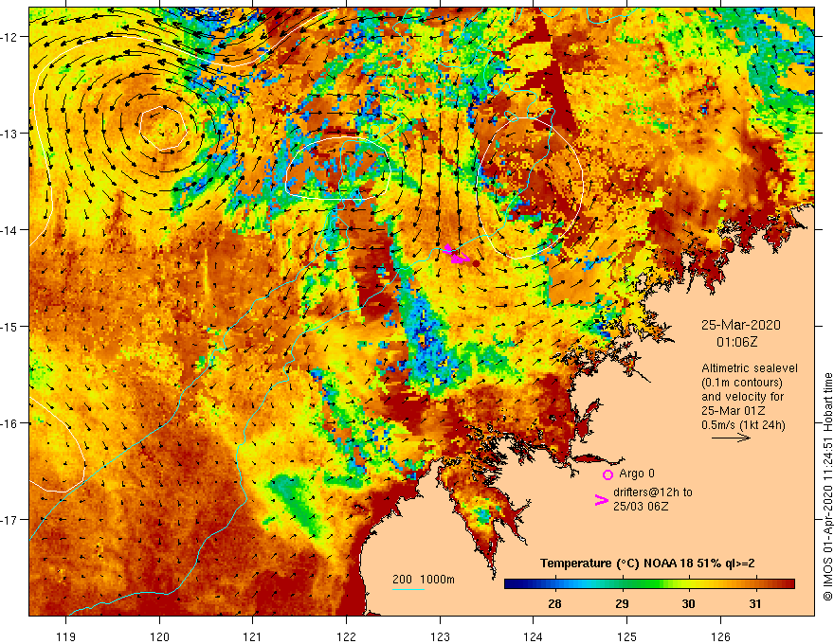Click the latitude axis label '-12'

tap(9, 37)
